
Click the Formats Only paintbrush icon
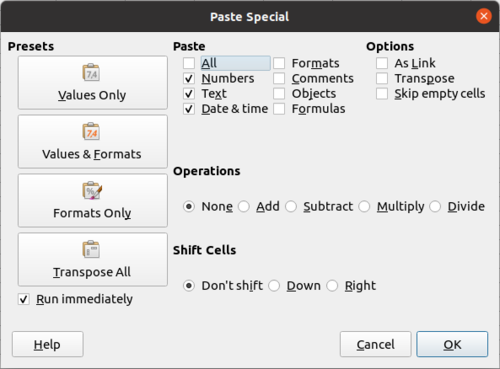(92, 191)
